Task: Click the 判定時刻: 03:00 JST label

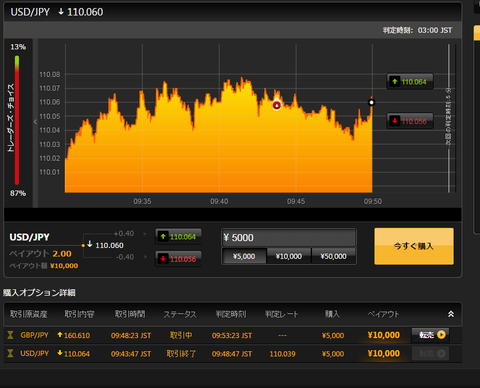Action: point(417,30)
